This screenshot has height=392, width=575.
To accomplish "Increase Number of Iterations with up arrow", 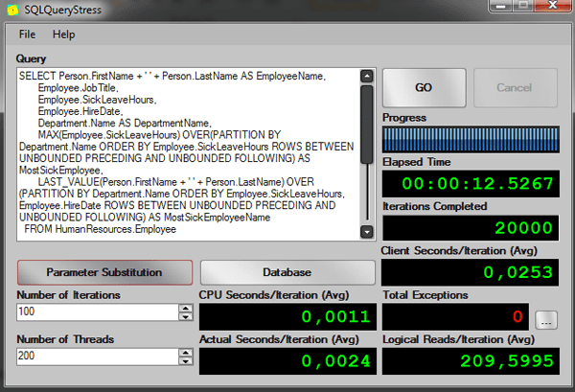I will tap(186, 308).
